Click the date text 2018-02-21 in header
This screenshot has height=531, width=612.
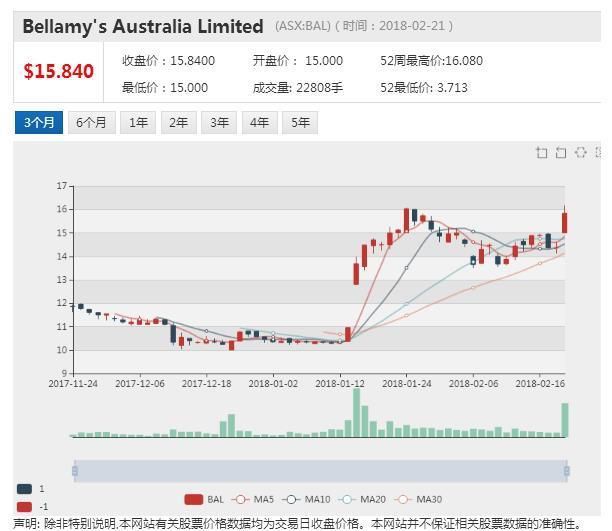point(412,26)
